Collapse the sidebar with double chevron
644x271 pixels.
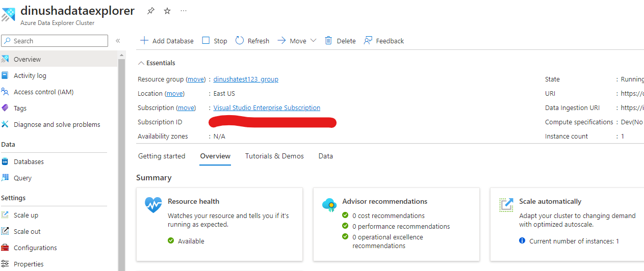[x=118, y=41]
